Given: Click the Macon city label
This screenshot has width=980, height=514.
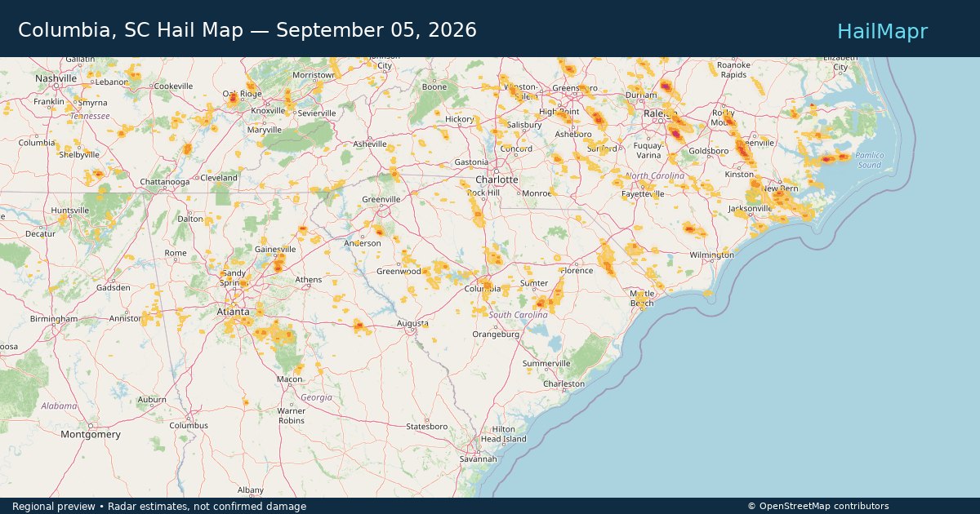Looking at the screenshot, I should pos(290,379).
